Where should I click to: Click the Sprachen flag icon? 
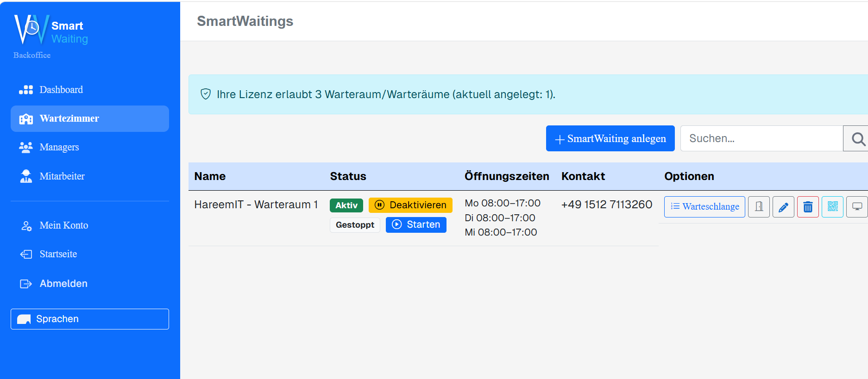coord(24,319)
